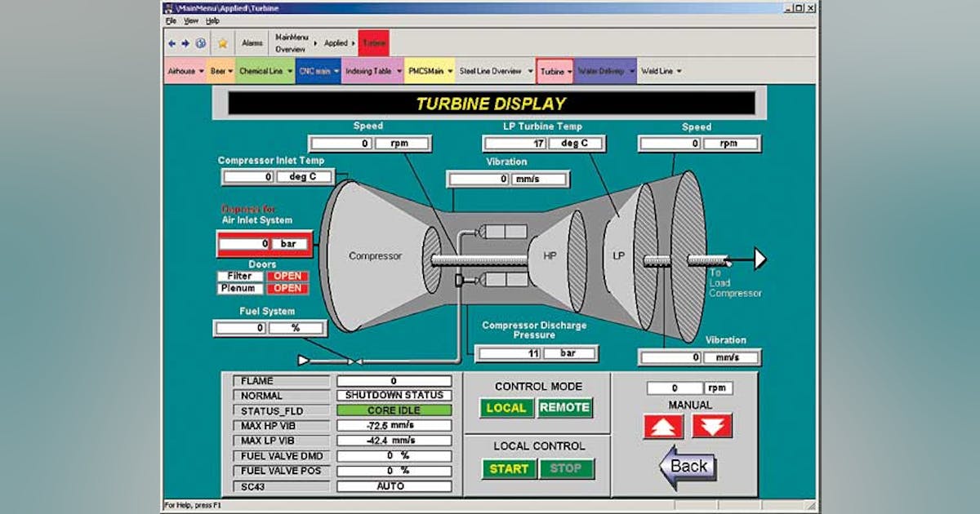Click the forward navigation arrow
The width and height of the screenshot is (980, 514).
[x=186, y=42]
